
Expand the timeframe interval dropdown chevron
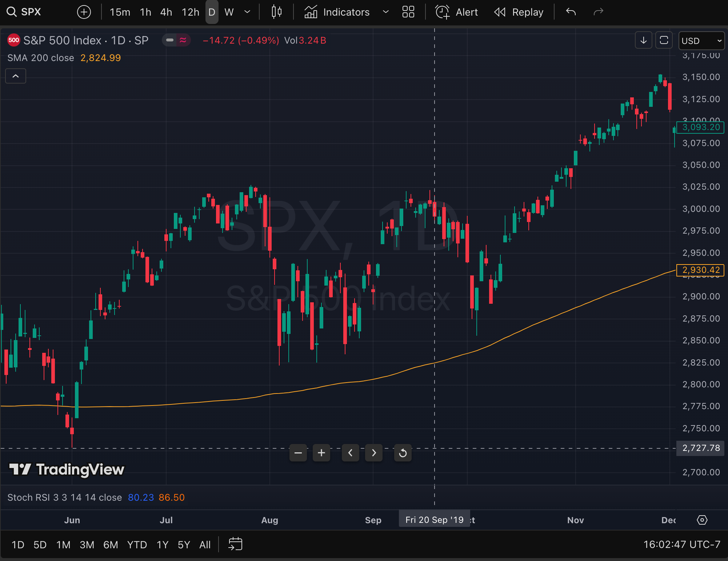[x=247, y=12]
